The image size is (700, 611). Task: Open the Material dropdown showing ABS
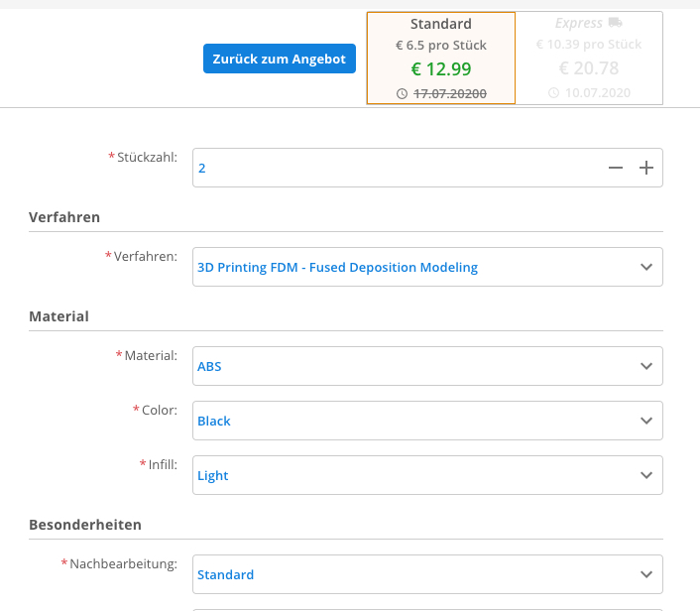427,366
